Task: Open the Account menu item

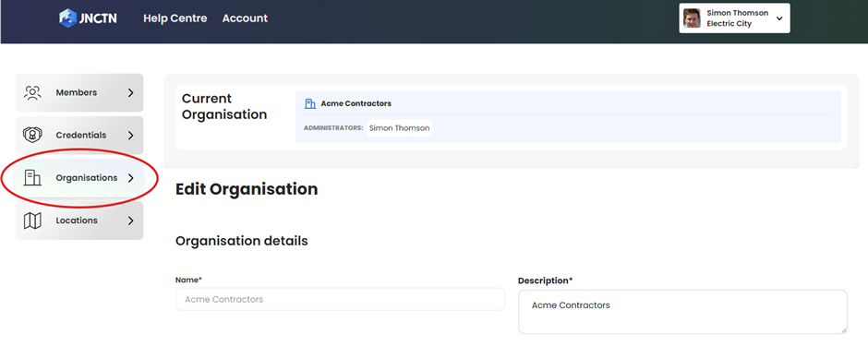Action: 245,18
